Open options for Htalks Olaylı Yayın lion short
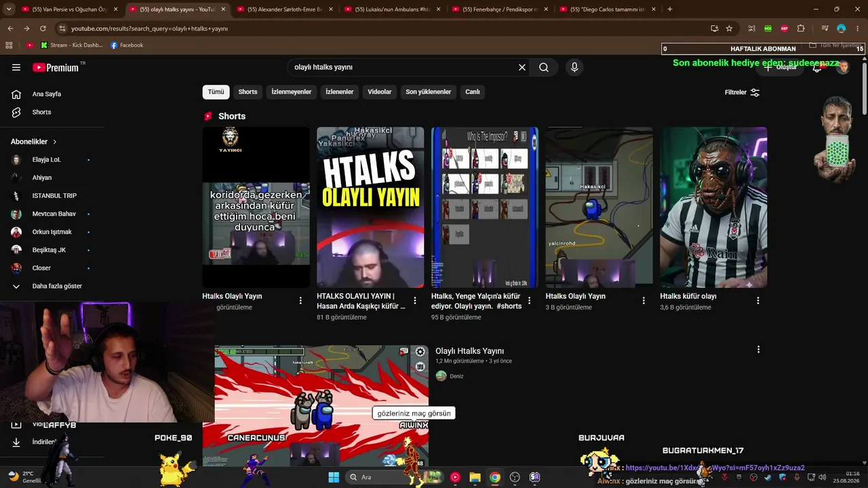Image resolution: width=868 pixels, height=488 pixels. [300, 300]
